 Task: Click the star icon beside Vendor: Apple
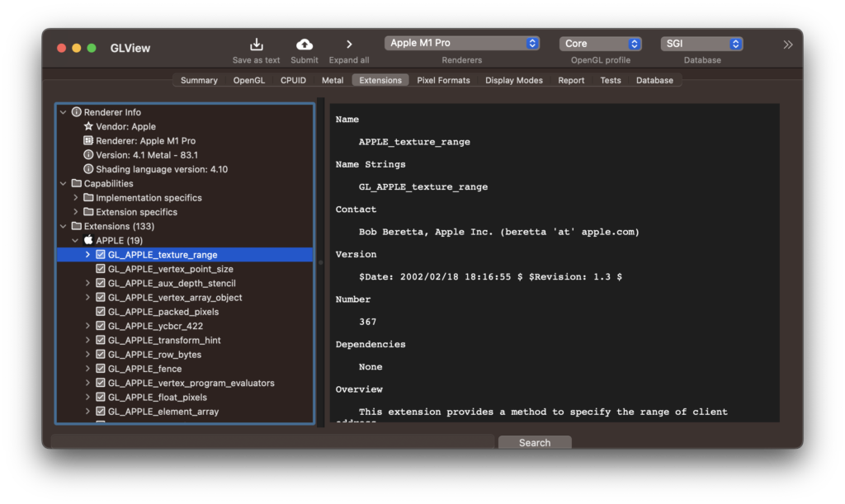point(88,126)
